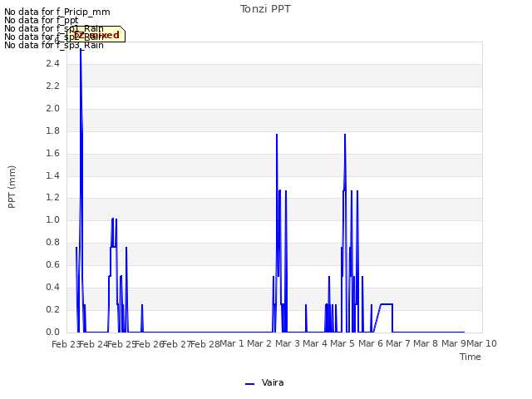Click the Vaira legend entry

264,382
